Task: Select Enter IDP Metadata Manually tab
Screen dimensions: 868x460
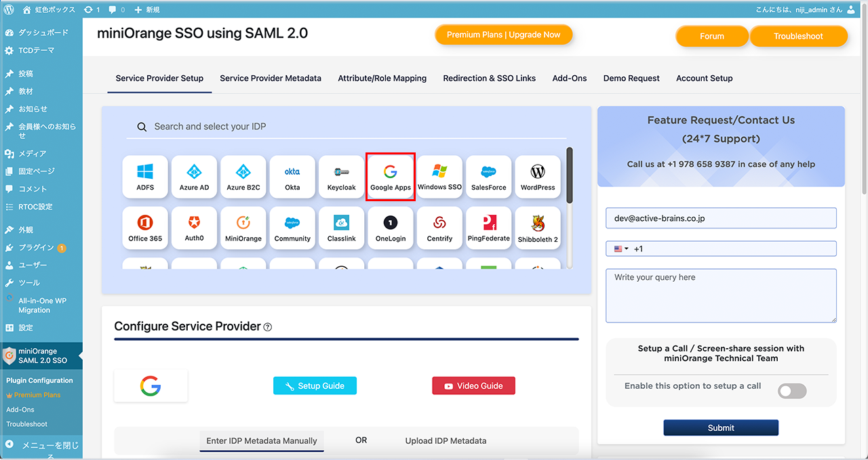Action: (x=262, y=440)
